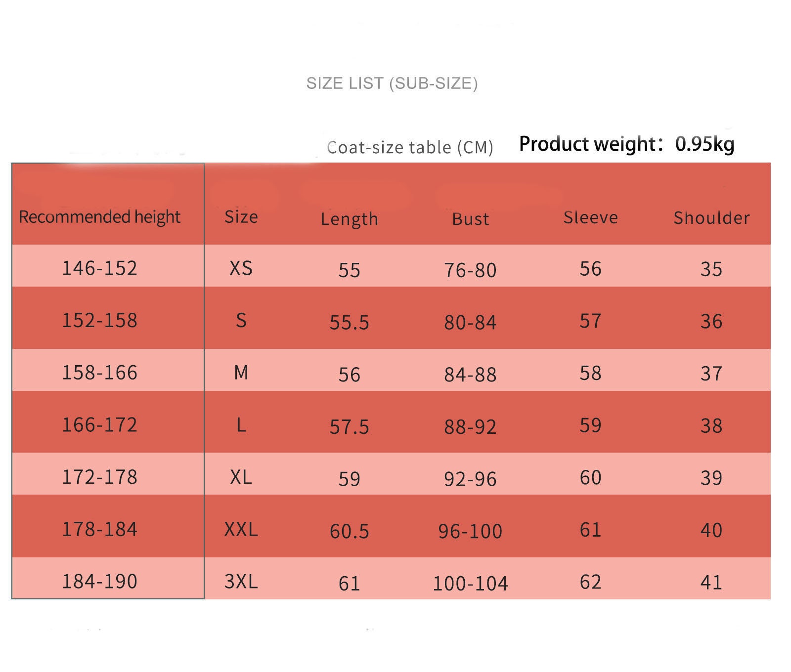Select the M size cell
Viewport: 791px width, 672px height.
(x=241, y=373)
